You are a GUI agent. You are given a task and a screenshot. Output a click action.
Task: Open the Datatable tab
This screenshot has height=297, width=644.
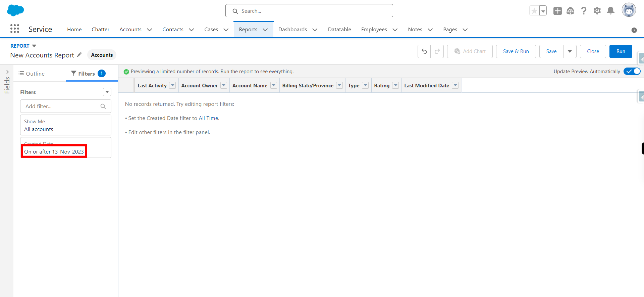click(339, 30)
